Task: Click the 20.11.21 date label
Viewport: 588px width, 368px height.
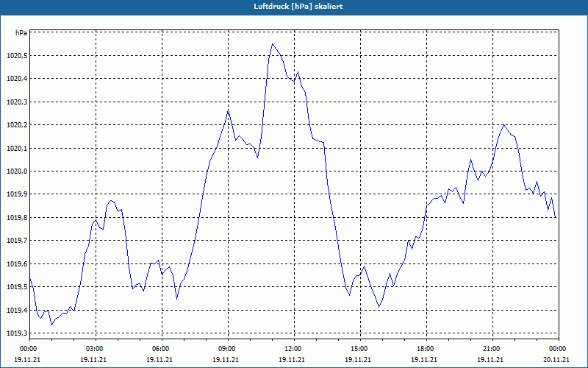Action: coord(556,359)
